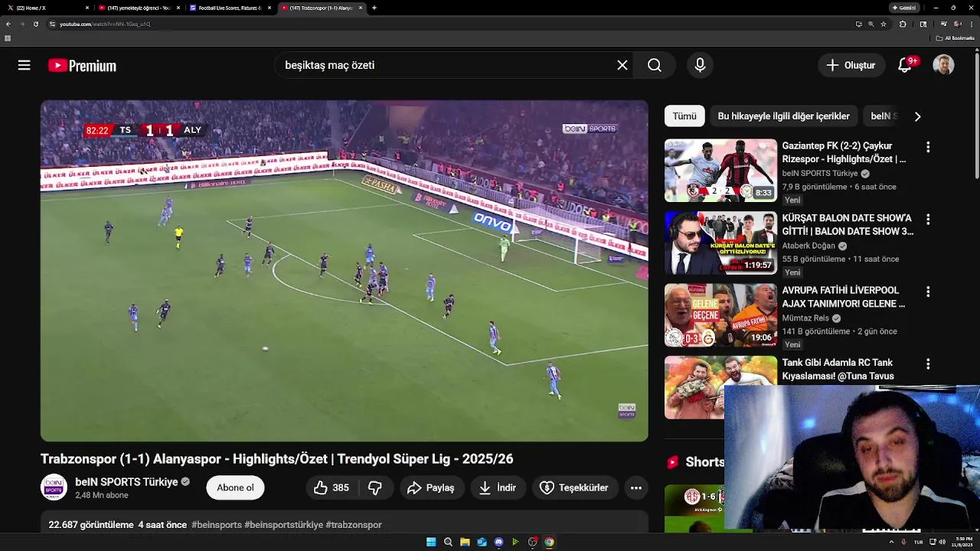Open the YouTube hamburger guide menu

point(24,66)
